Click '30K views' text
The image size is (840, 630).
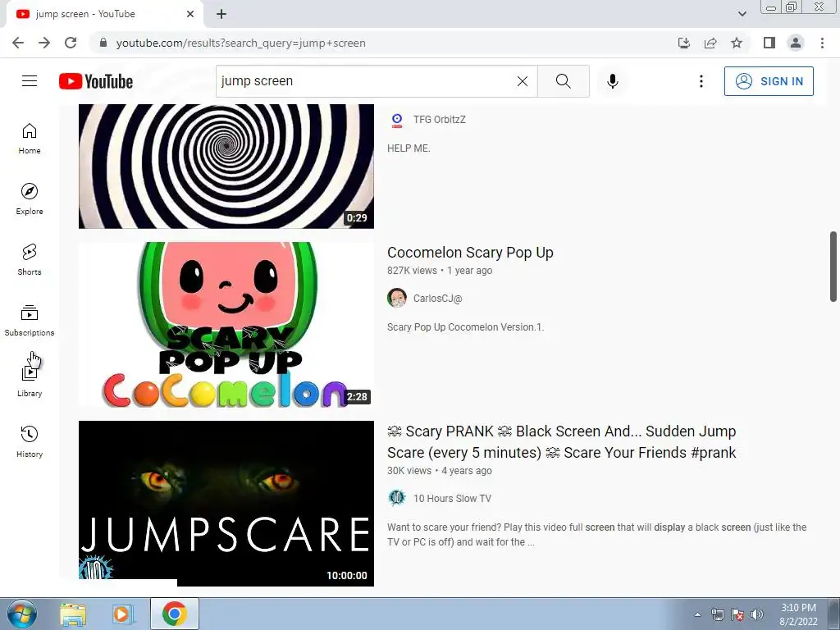[x=409, y=470]
